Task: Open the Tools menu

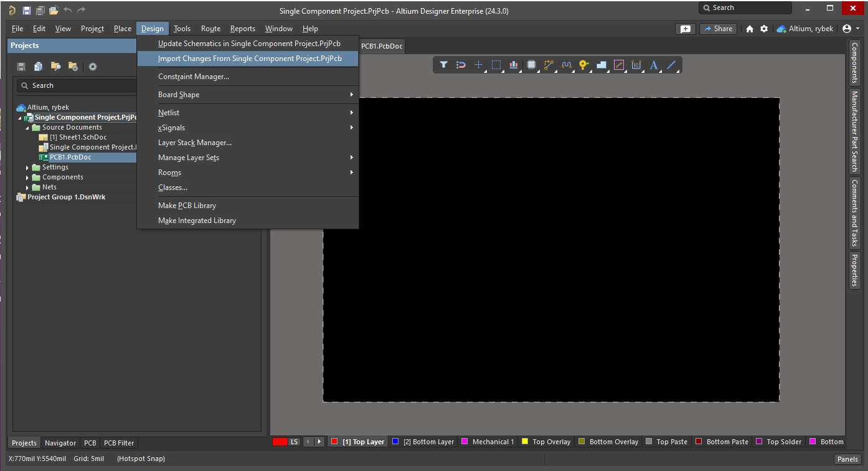Action: 182,29
